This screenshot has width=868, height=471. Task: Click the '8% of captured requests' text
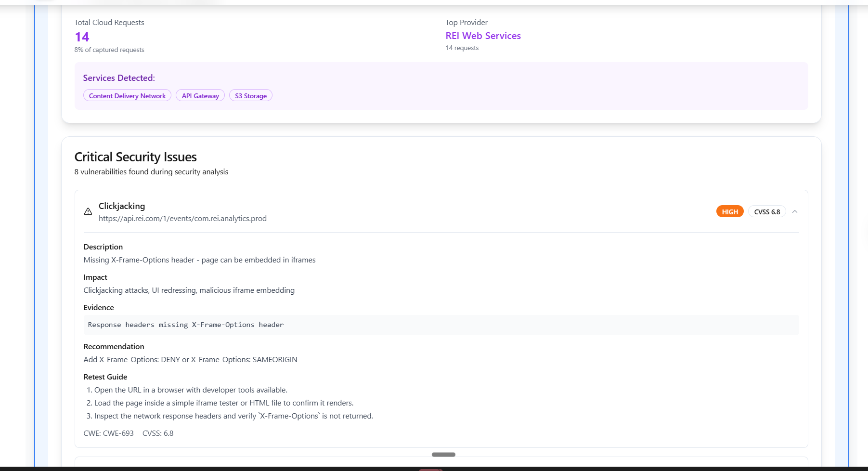point(109,50)
